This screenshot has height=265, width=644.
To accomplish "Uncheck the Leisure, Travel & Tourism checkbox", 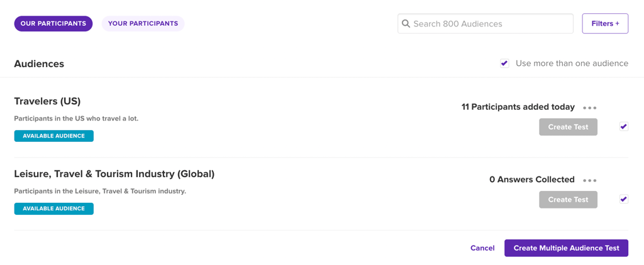I will pos(623,199).
